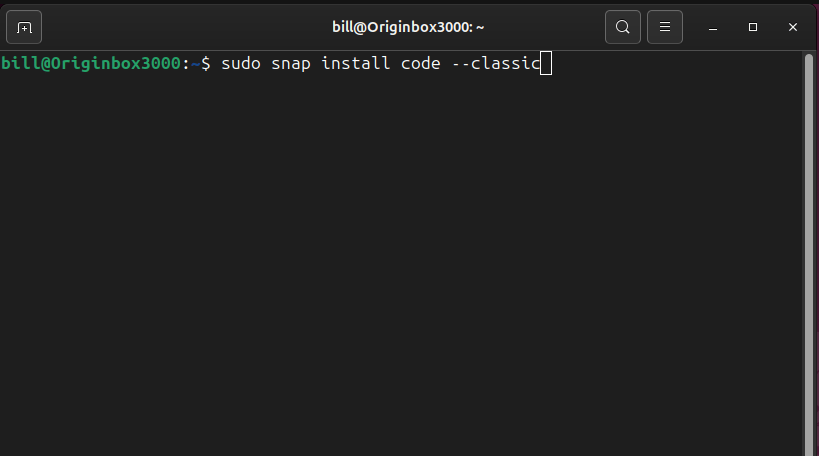
Task: Click the word 'install' in the command
Action: [356, 64]
